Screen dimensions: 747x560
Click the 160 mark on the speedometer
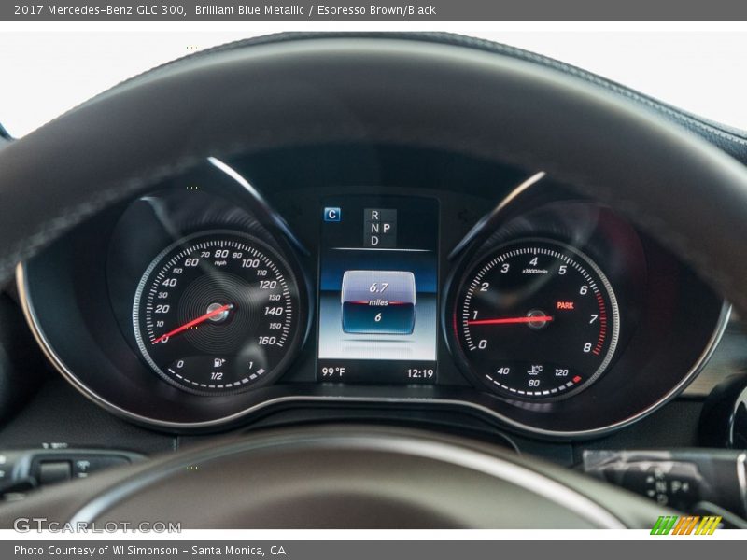[x=267, y=340]
